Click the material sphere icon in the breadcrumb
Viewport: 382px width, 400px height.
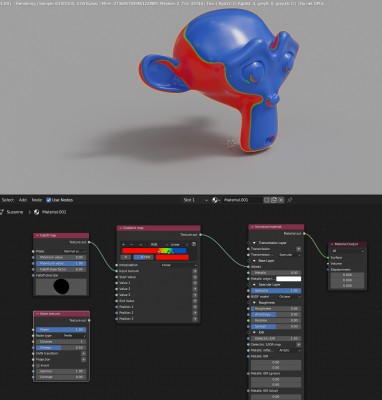pos(37,212)
